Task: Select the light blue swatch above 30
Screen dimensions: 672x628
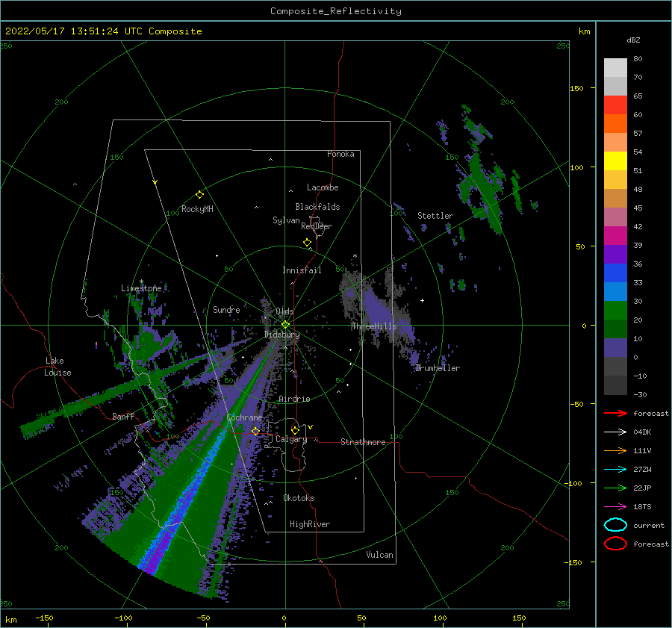Action: click(615, 292)
